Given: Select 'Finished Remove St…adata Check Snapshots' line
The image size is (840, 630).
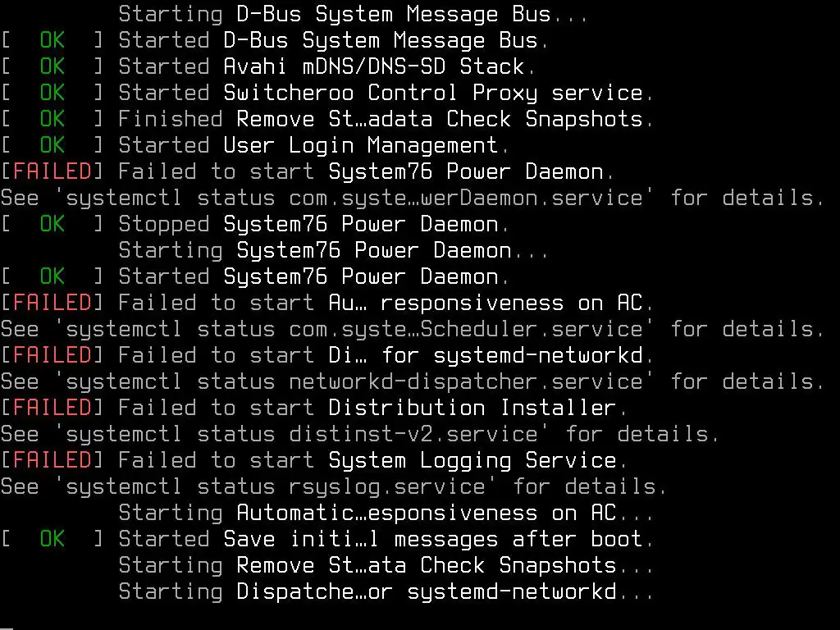Looking at the screenshot, I should coord(386,119).
